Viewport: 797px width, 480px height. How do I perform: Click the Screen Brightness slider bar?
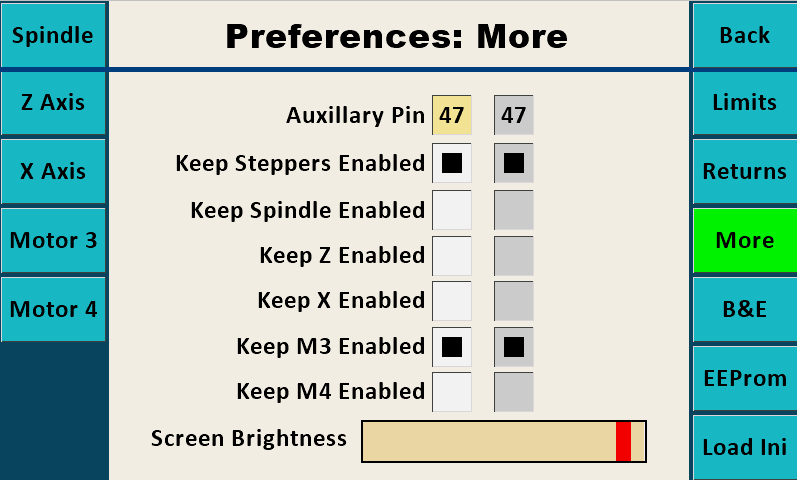click(x=504, y=441)
